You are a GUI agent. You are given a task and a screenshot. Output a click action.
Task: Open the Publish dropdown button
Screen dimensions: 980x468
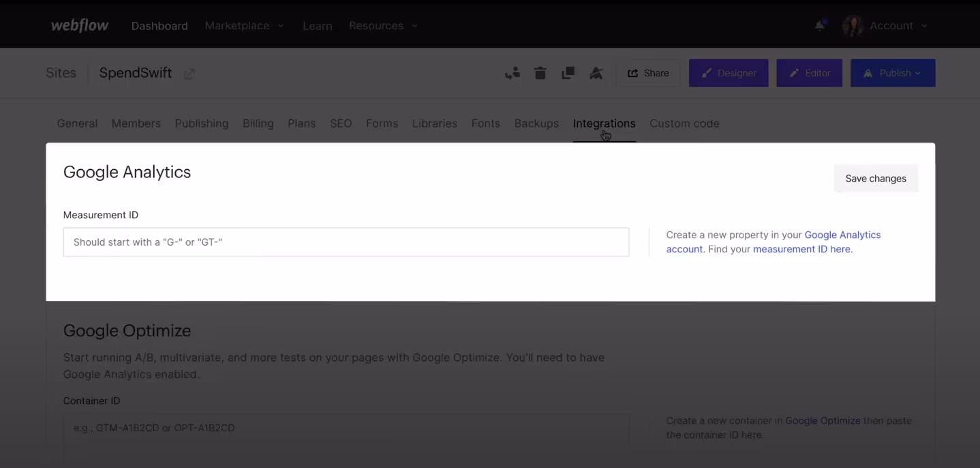pyautogui.click(x=893, y=73)
